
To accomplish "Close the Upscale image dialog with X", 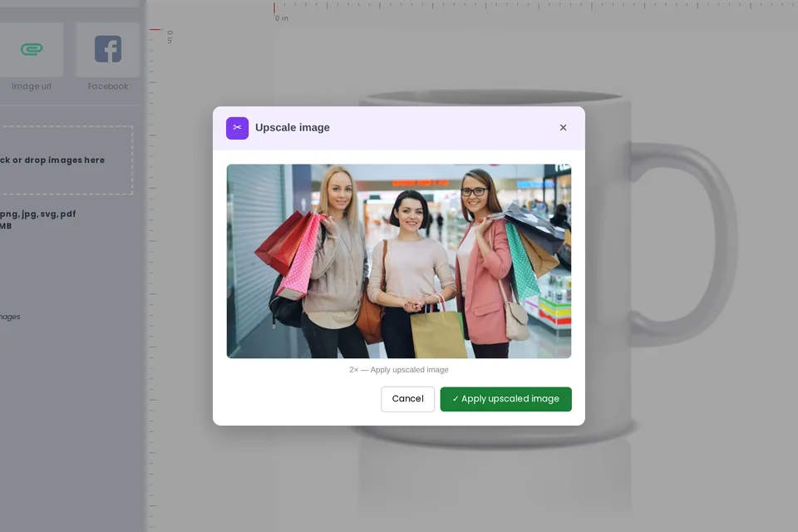I will [x=563, y=128].
